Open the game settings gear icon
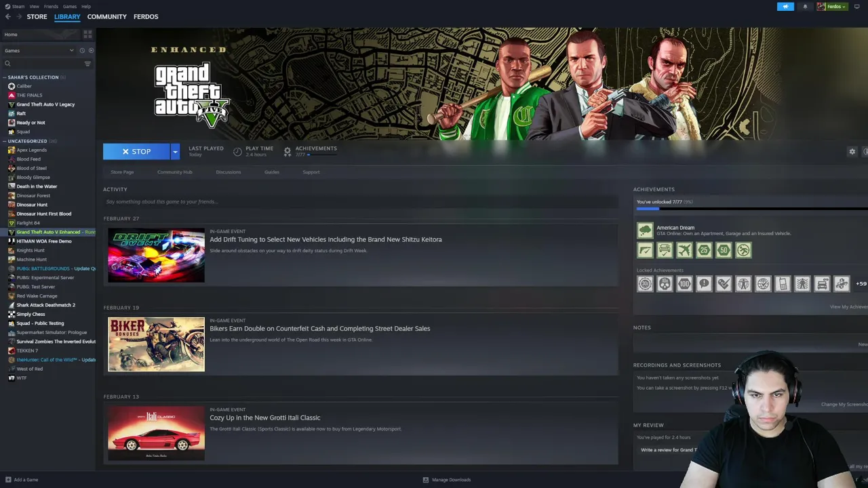 click(x=852, y=151)
